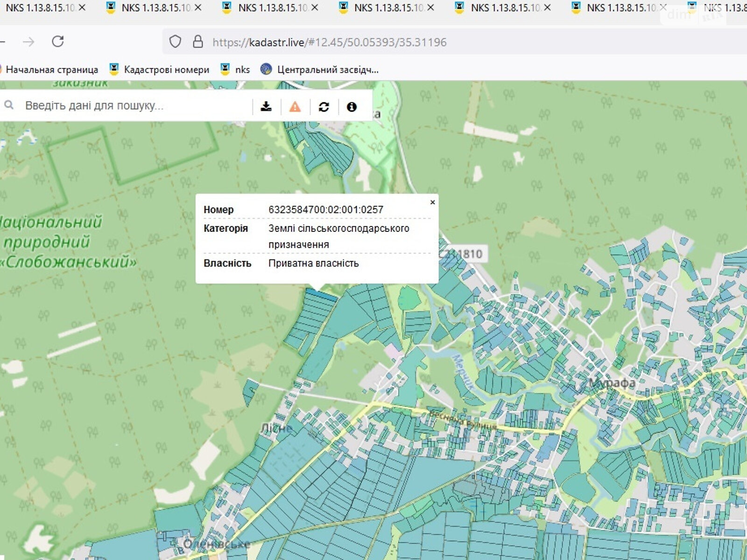Go forward using the browser forward arrow
The height and width of the screenshot is (560, 747).
[x=29, y=42]
